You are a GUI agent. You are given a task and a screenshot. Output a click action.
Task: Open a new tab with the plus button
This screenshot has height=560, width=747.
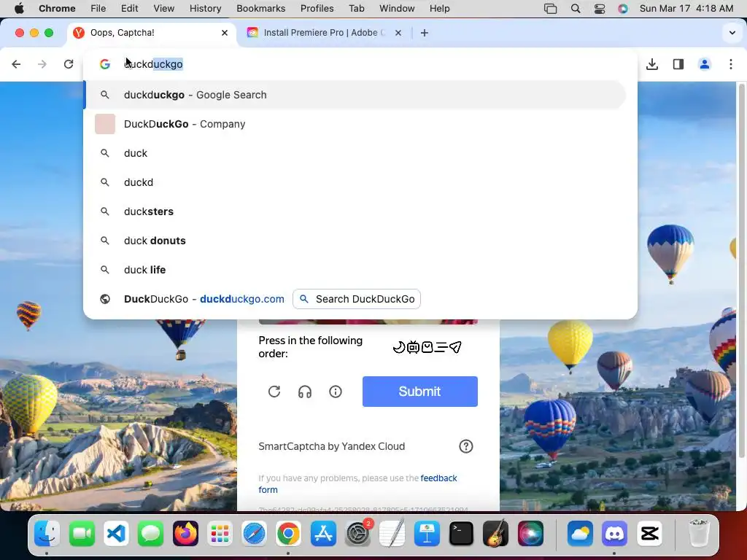point(425,33)
